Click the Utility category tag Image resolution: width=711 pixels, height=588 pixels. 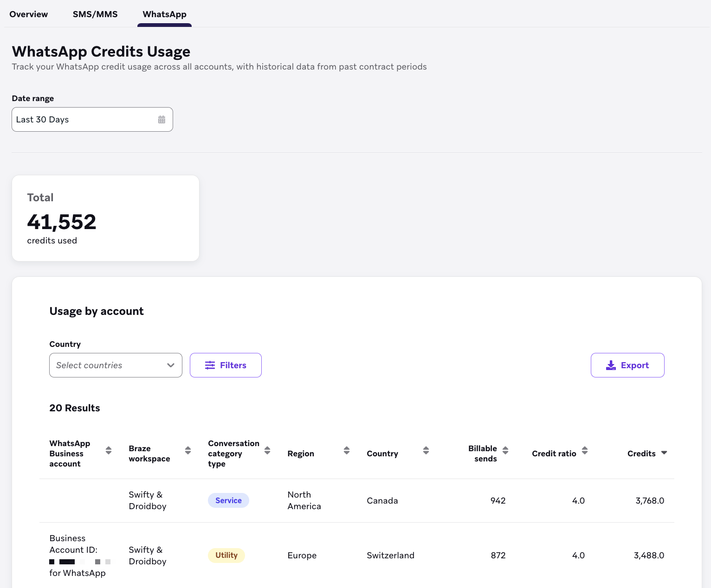click(x=226, y=555)
